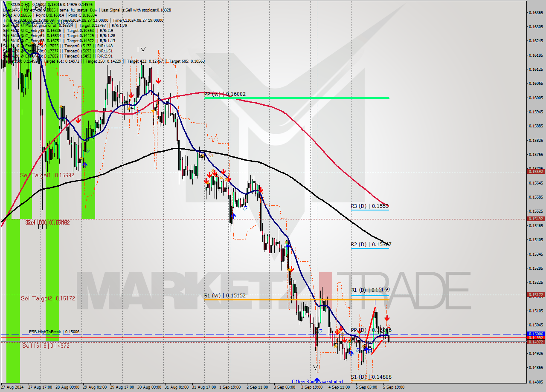Click the 0.15585 price axis label
Image resolution: width=546 pixels, height=392 pixels.
click(536, 197)
